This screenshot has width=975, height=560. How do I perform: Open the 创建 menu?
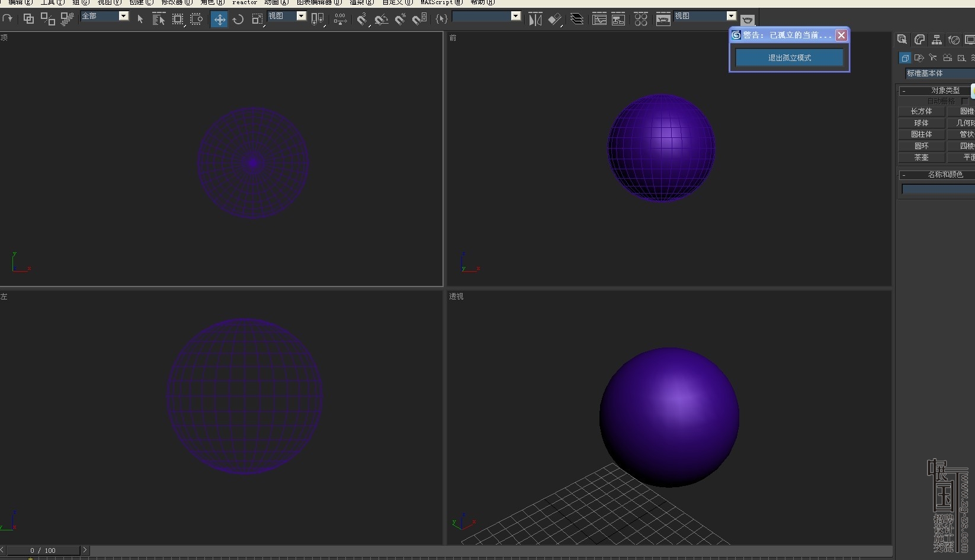click(141, 2)
